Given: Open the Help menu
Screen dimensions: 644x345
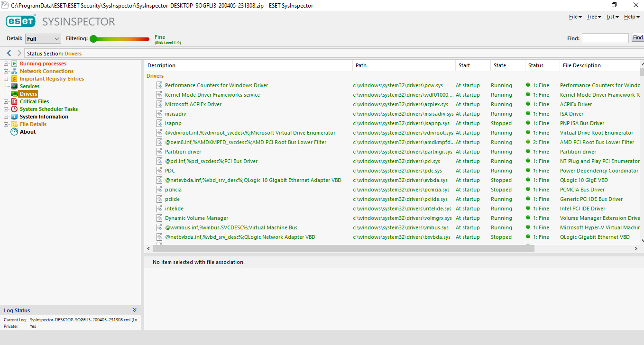Looking at the screenshot, I should coord(631,17).
